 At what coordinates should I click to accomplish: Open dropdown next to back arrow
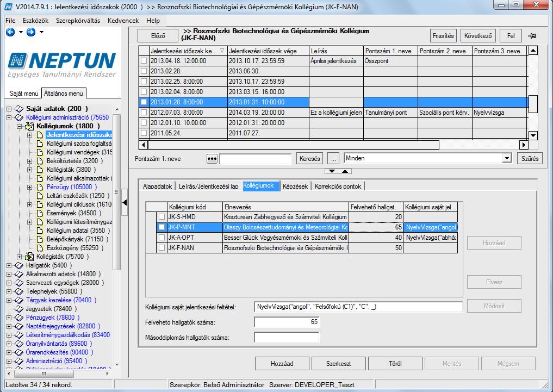[x=21, y=32]
